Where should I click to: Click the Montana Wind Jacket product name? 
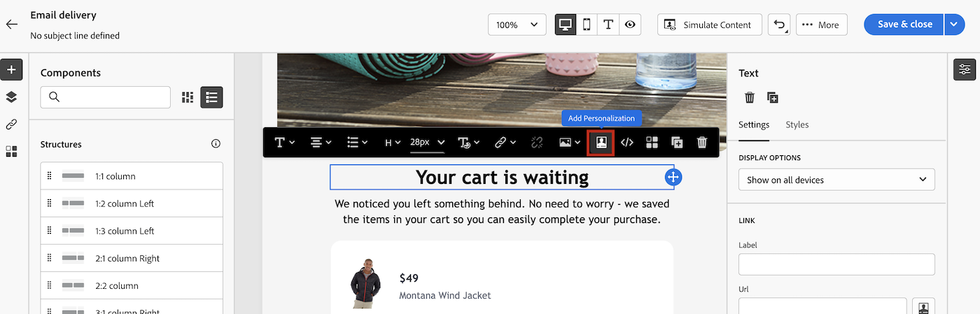click(445, 295)
